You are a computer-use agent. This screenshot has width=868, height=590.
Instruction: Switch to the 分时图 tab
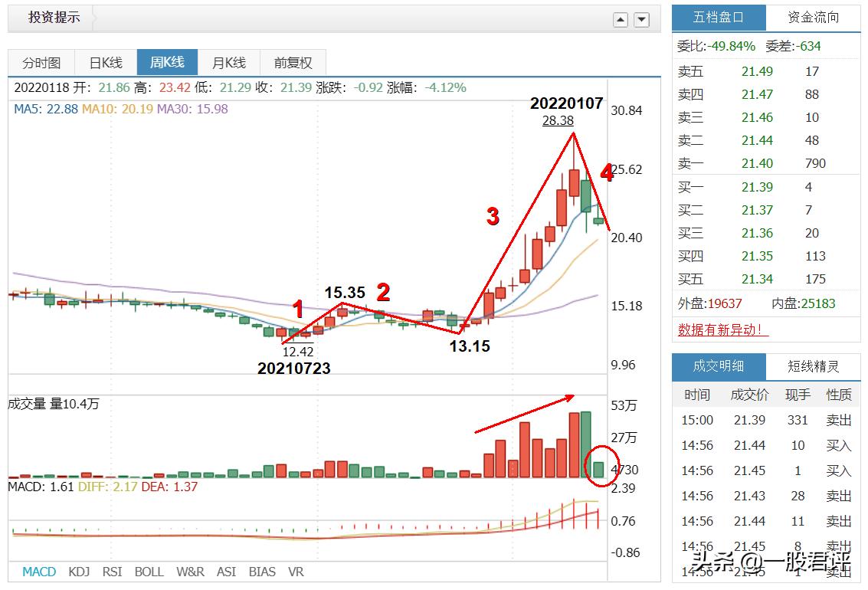point(42,62)
